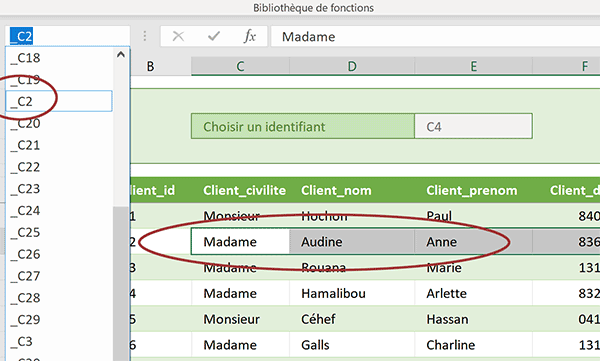Click the name list scrollbar thumb
600x361 pixels.
(121, 283)
